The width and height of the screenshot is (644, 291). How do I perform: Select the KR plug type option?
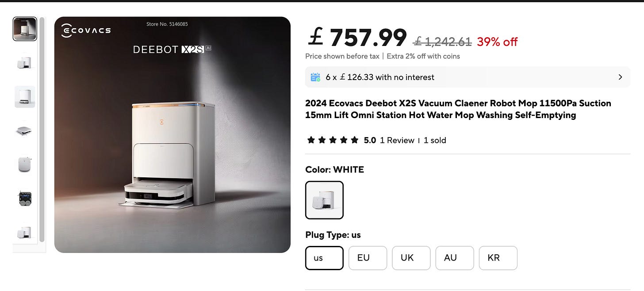[x=498, y=258]
